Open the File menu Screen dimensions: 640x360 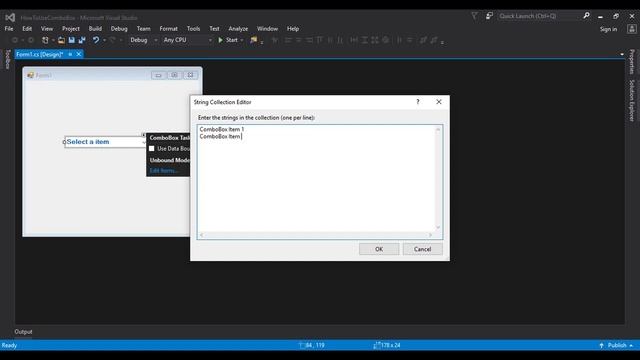coord(9,29)
